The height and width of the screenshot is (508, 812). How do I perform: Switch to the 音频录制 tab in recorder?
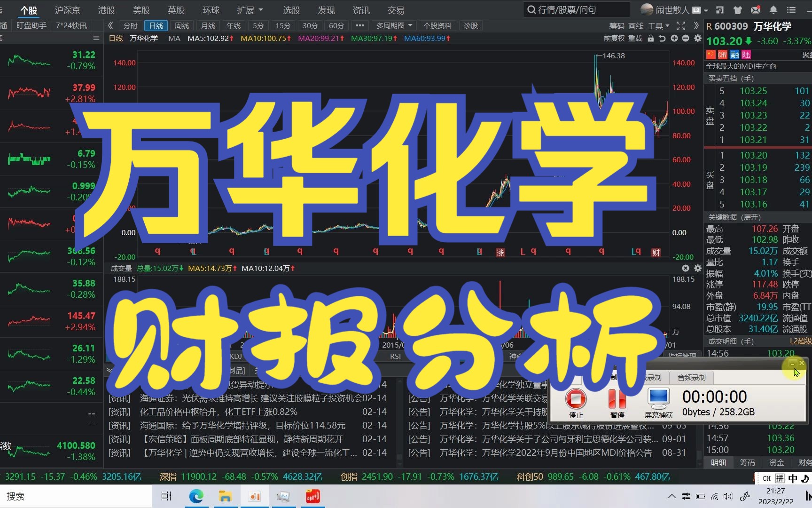point(692,378)
